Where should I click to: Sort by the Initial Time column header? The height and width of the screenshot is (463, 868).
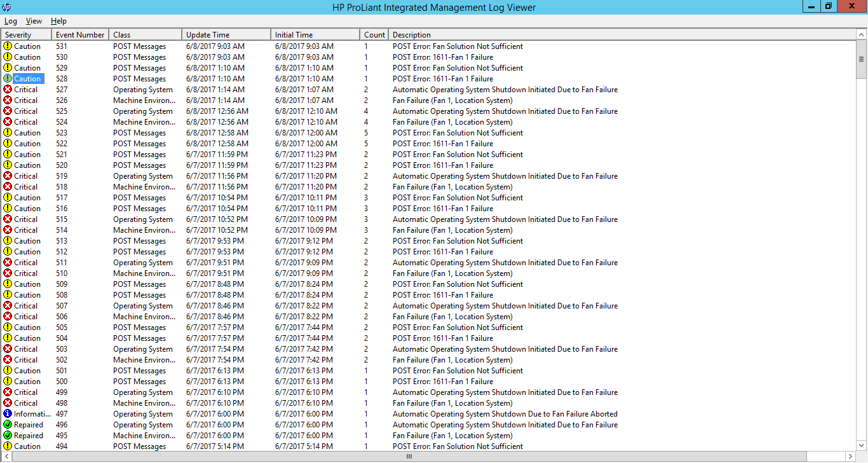click(315, 35)
